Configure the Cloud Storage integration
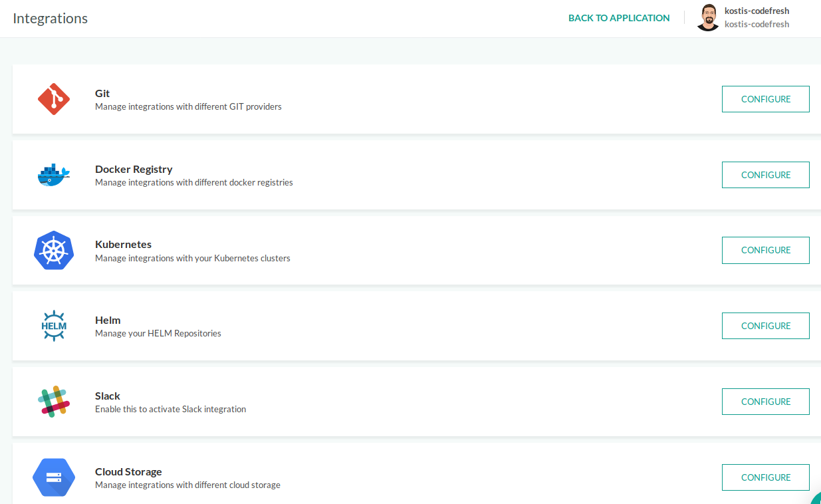821x504 pixels. pos(765,477)
